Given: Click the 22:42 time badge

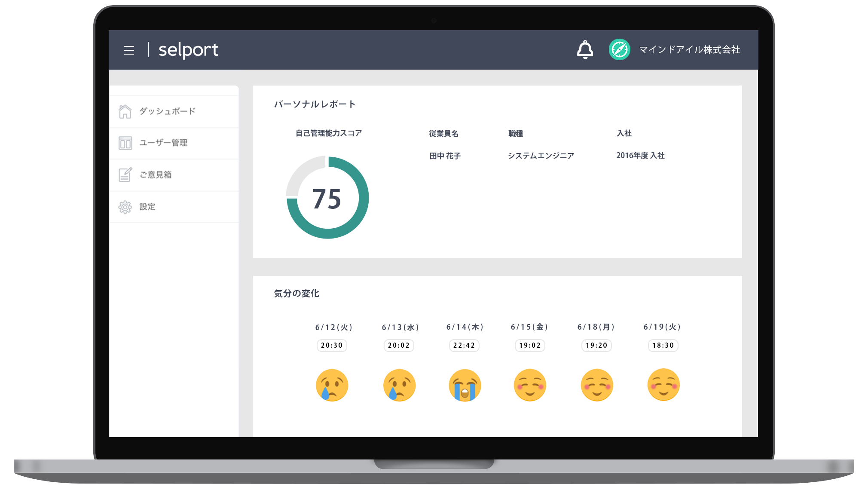Looking at the screenshot, I should click(464, 345).
